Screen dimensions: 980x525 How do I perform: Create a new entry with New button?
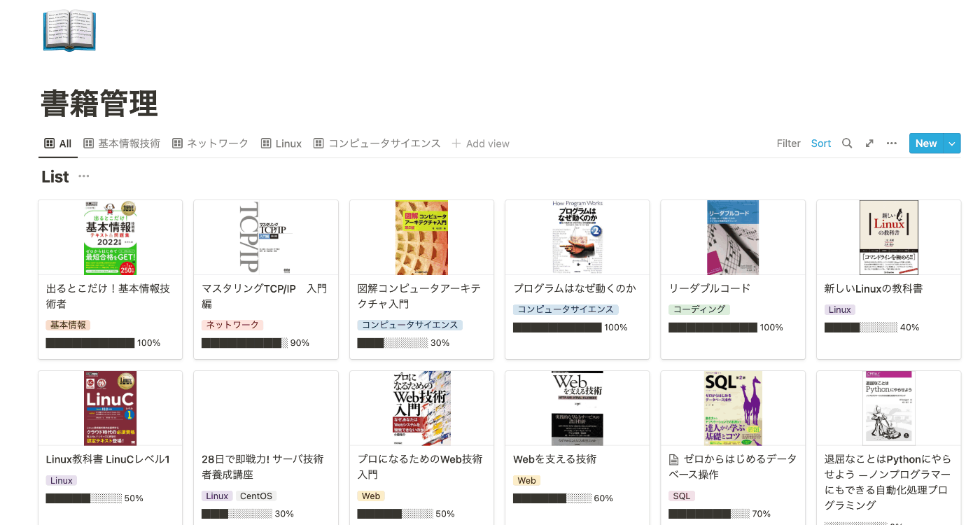tap(926, 143)
